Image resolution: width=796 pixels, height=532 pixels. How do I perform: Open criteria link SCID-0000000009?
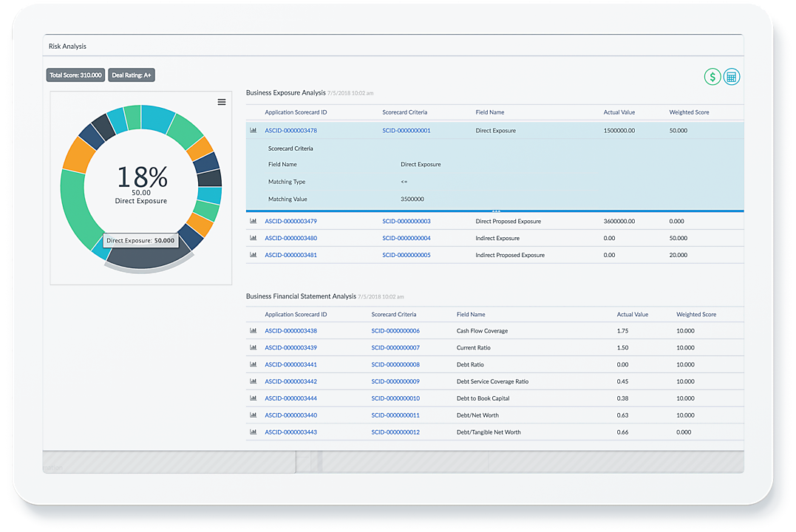coord(395,381)
